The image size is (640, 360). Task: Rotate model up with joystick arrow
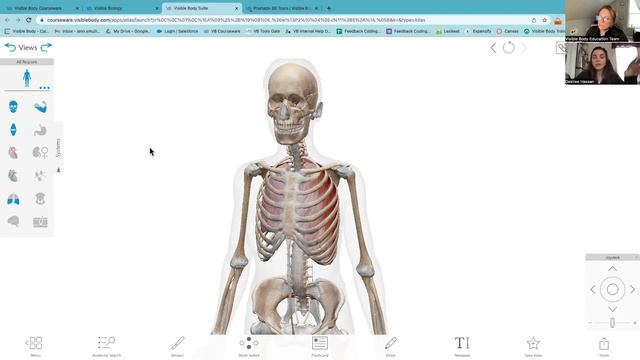click(613, 269)
